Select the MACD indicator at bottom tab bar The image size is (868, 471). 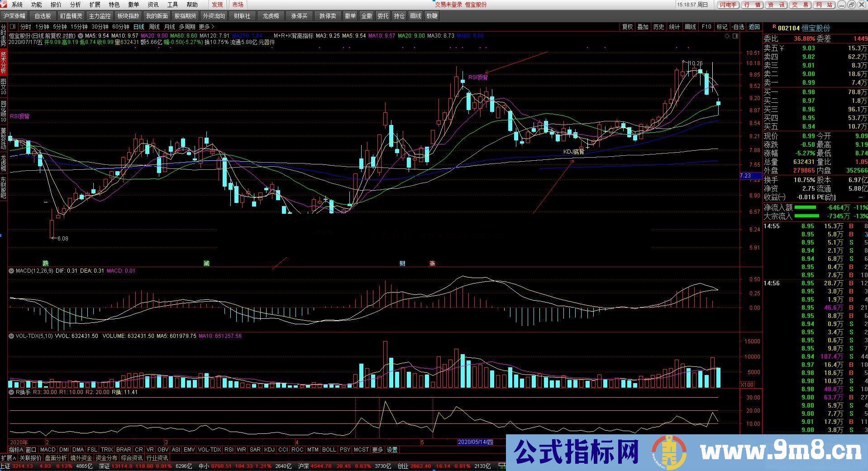click(x=48, y=449)
